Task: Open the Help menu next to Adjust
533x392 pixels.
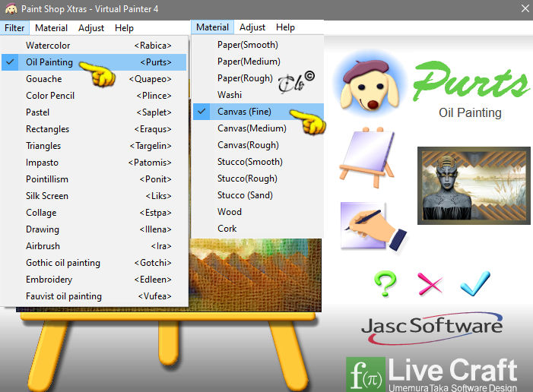Action: tap(124, 28)
